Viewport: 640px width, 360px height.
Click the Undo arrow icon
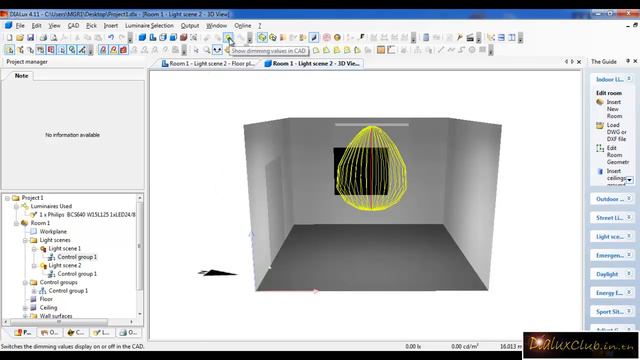coord(111,38)
